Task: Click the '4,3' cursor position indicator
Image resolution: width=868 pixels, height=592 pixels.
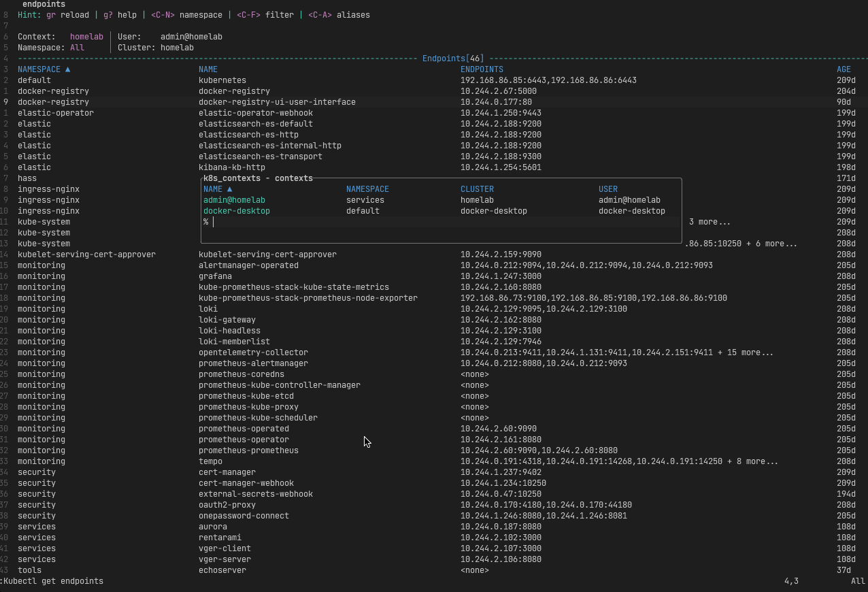Action: click(x=791, y=581)
